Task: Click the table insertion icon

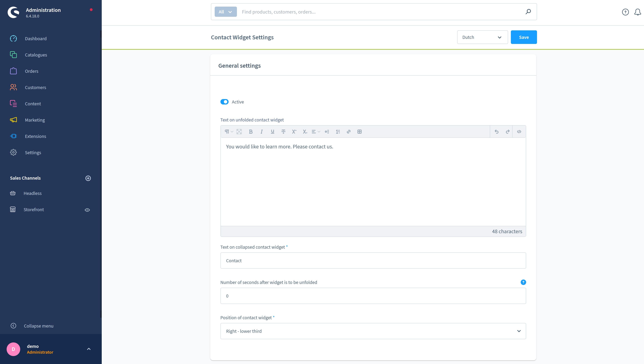Action: pos(359,131)
